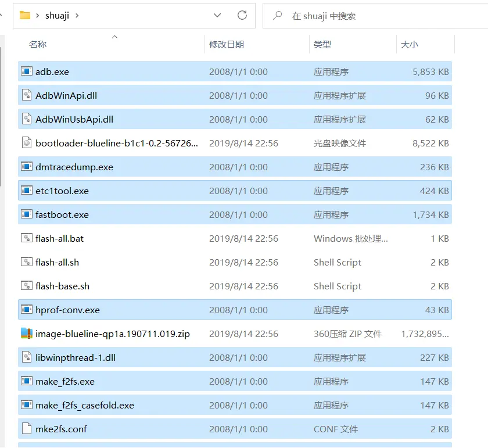Click the hprof-conv.exe application icon
The image size is (488, 448).
[27, 310]
